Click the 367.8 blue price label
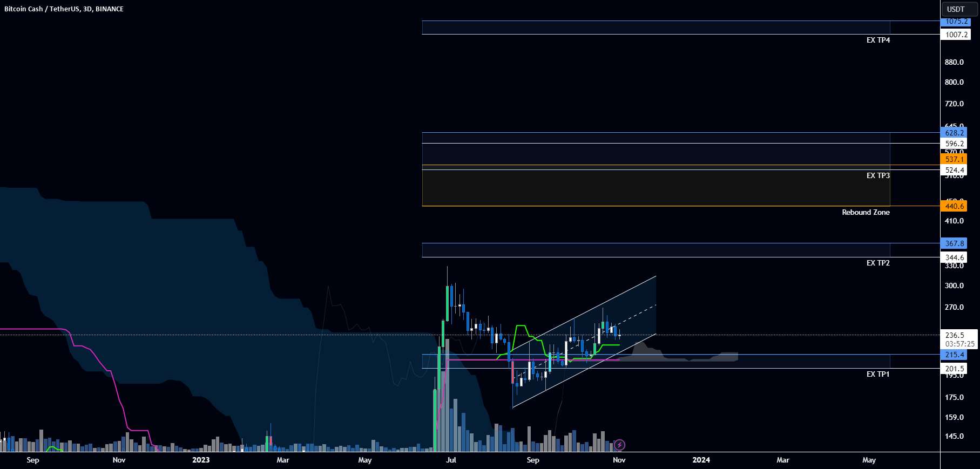The image size is (980, 469). click(x=954, y=243)
